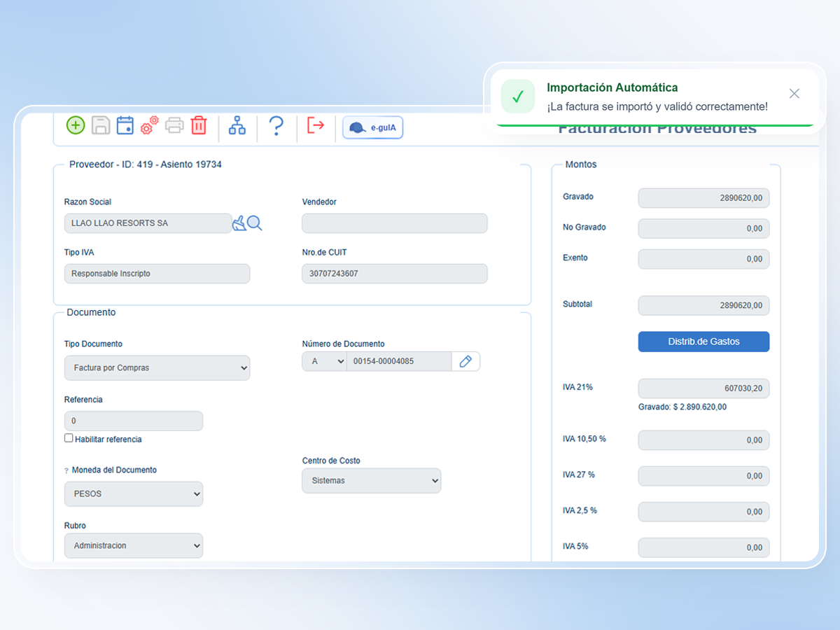The width and height of the screenshot is (840, 630).
Task: Click the 'Gravado: $ 2.890.620,00' text
Action: coord(682,407)
